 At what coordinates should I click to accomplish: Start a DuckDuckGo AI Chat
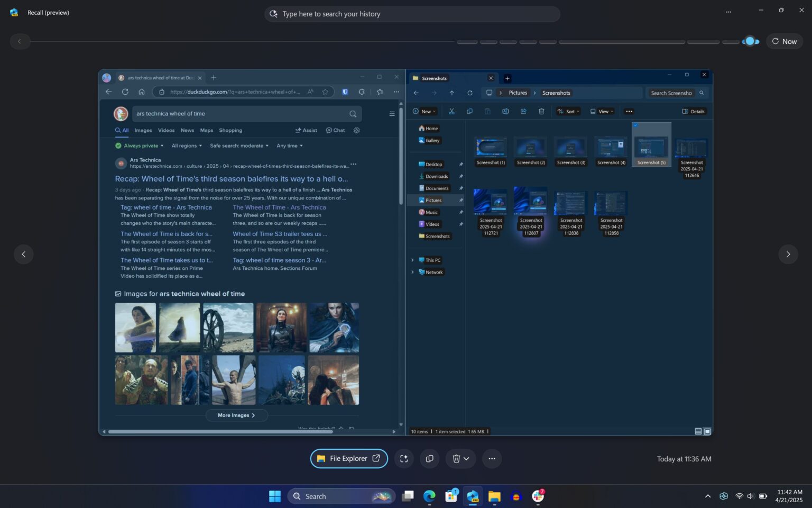pyautogui.click(x=335, y=130)
